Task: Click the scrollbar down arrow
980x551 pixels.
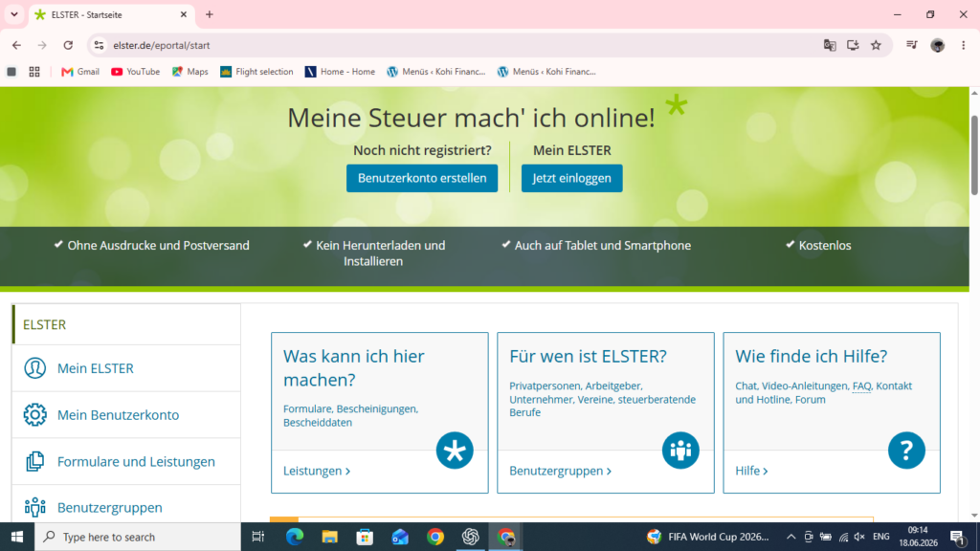Action: pos(973,516)
